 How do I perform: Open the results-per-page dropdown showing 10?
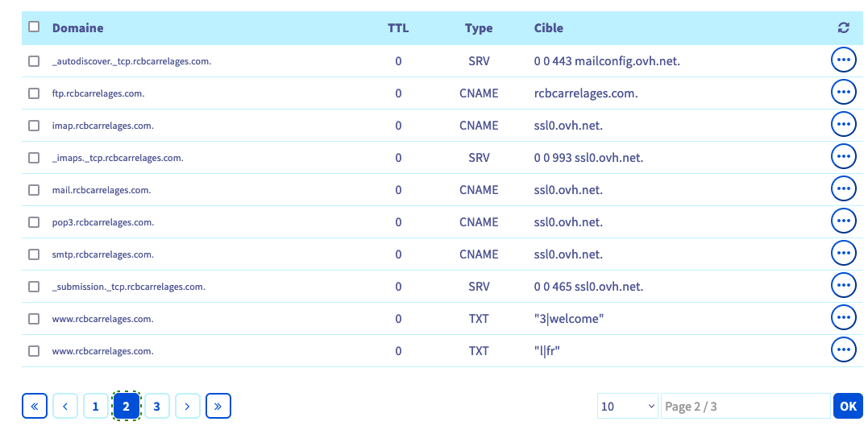coord(628,407)
